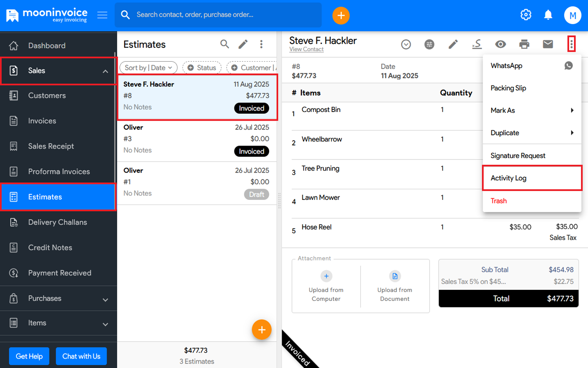Image resolution: width=588 pixels, height=368 pixels.
Task: Select Oliver estimate #3 in list
Action: click(196, 139)
